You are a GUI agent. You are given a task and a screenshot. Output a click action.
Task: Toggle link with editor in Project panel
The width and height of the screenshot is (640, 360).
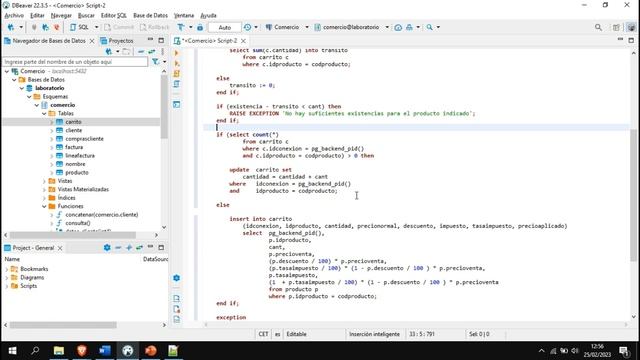[139, 248]
